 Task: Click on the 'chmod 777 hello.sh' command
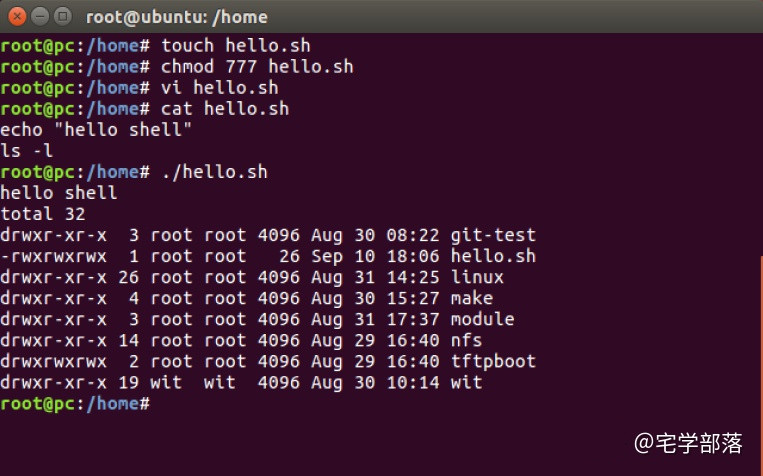pyautogui.click(x=257, y=67)
